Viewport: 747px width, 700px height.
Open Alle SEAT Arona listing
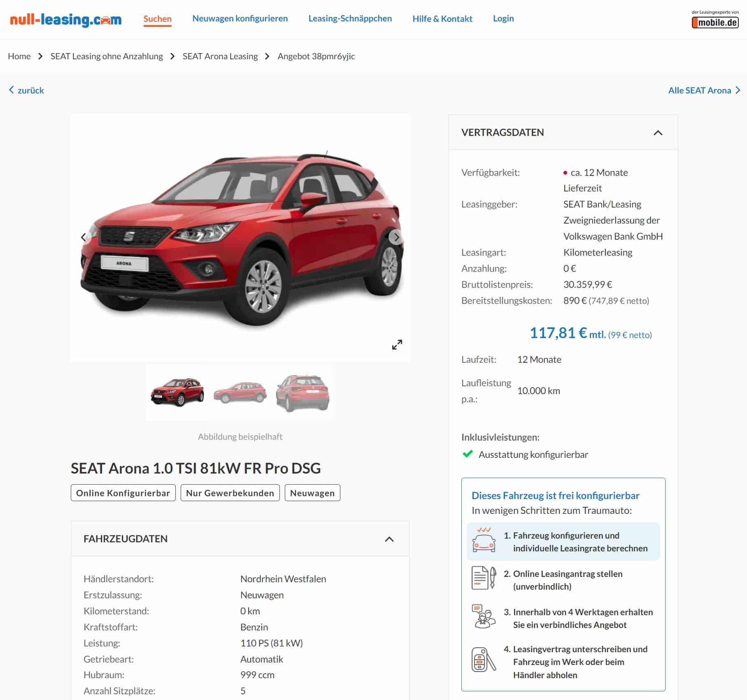point(704,90)
